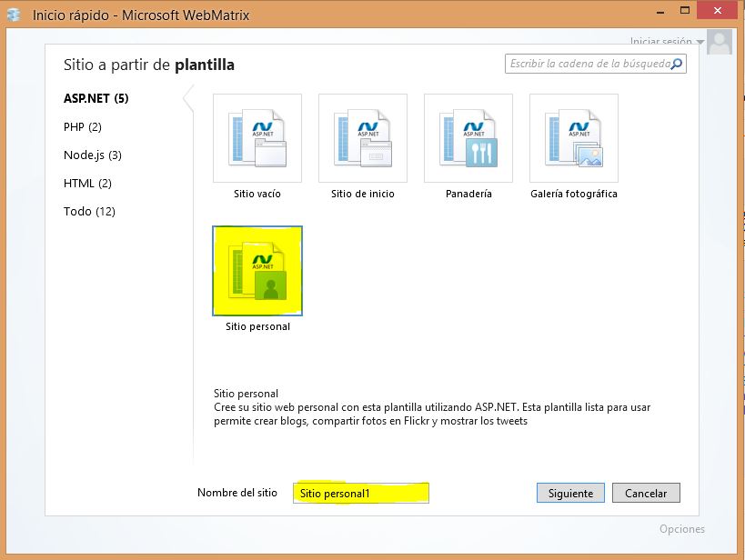Focus the Nombre del sitio field
Image resolution: width=745 pixels, height=560 pixels.
click(x=361, y=493)
